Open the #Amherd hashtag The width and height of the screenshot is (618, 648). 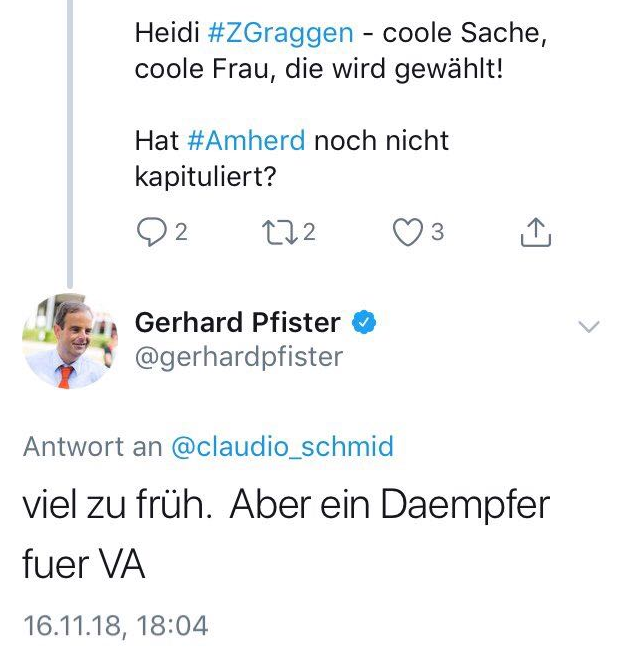pos(246,140)
